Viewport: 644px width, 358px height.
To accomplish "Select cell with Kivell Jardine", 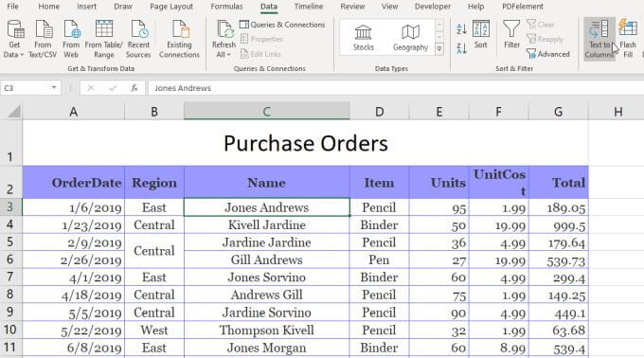I will click(x=266, y=225).
